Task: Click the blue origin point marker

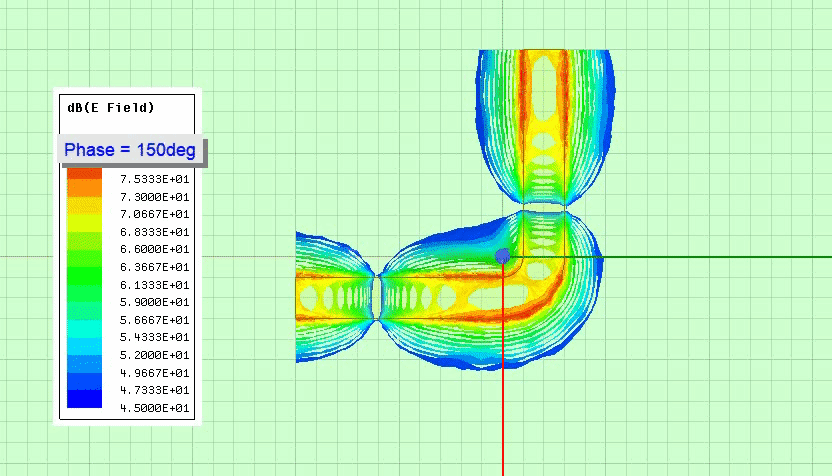Action: coord(502,256)
